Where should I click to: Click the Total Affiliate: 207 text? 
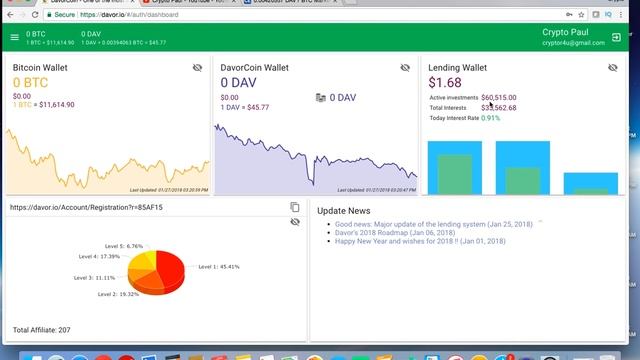[42, 330]
